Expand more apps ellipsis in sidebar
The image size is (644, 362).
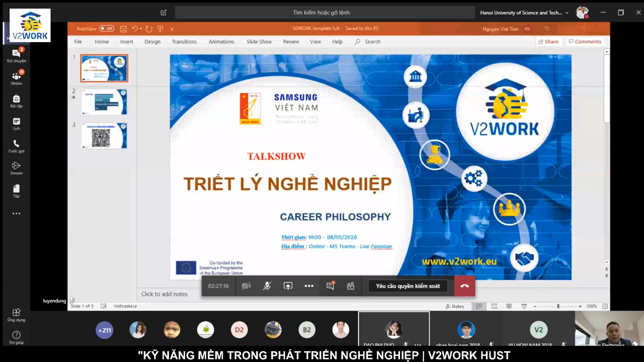[16, 214]
